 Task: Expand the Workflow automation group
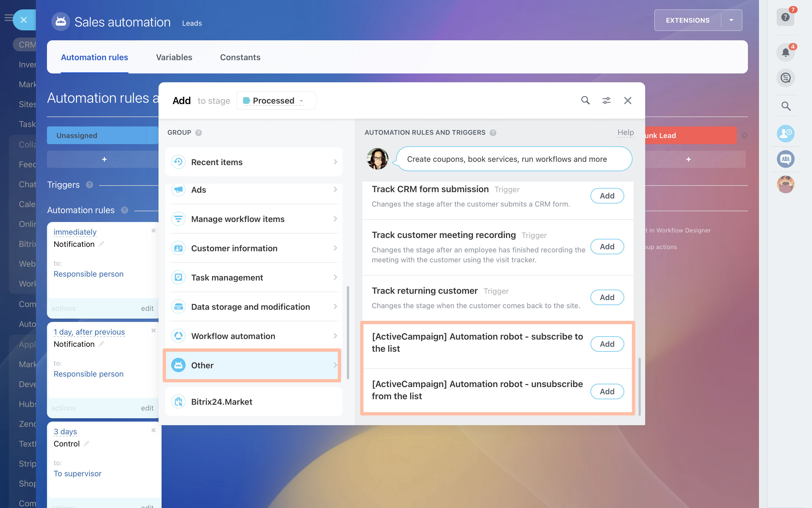pos(254,336)
